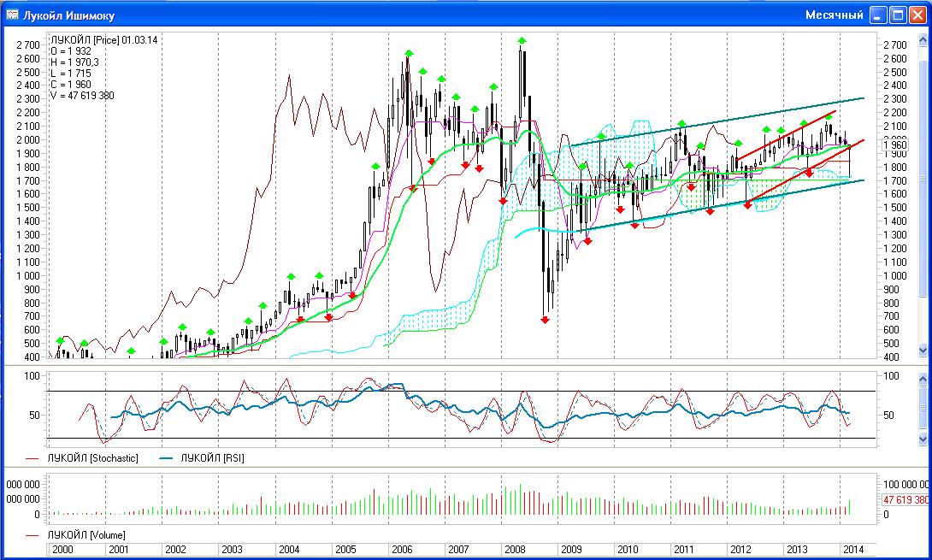Viewport: 932px width, 560px height.
Task: Select the 2008 label on time axis
Action: coord(512,549)
